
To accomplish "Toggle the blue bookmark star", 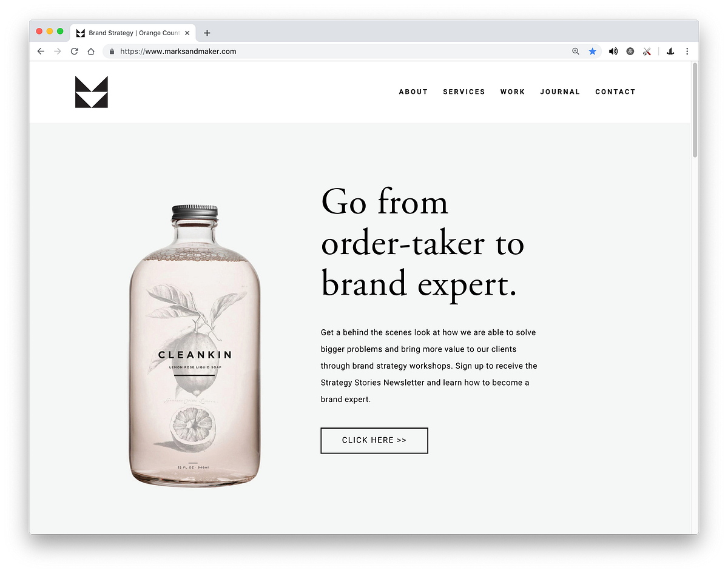I will (593, 52).
